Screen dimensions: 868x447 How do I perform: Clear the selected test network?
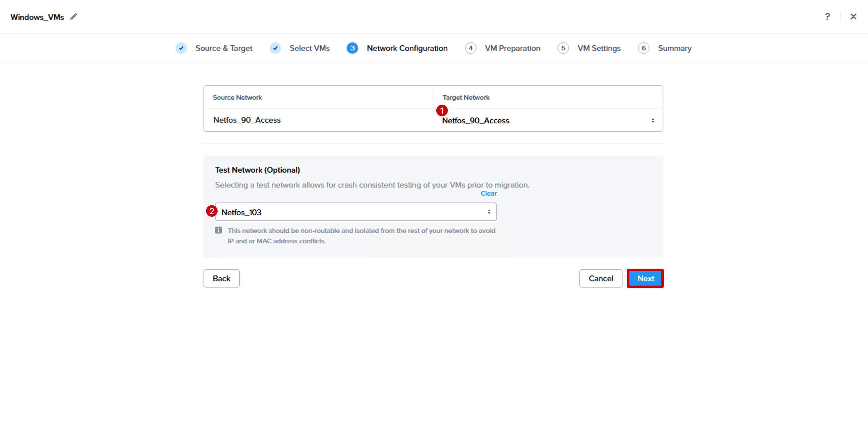pos(489,193)
